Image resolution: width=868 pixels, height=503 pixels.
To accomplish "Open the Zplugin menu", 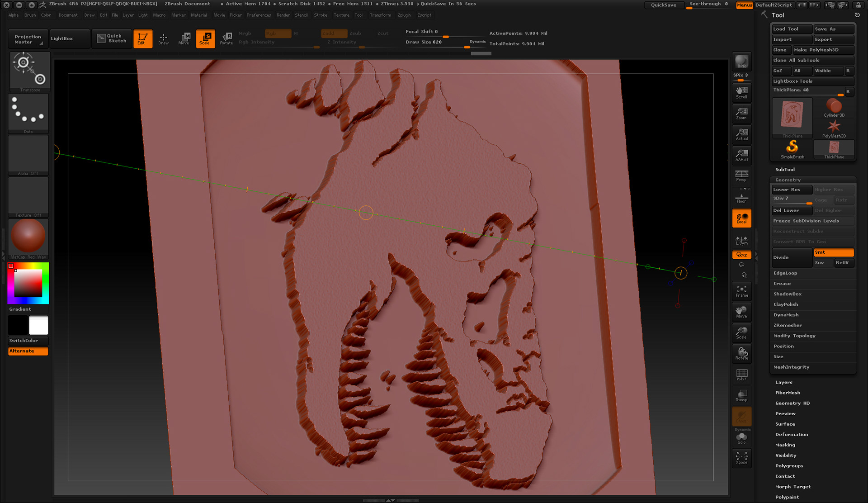I will click(x=404, y=15).
